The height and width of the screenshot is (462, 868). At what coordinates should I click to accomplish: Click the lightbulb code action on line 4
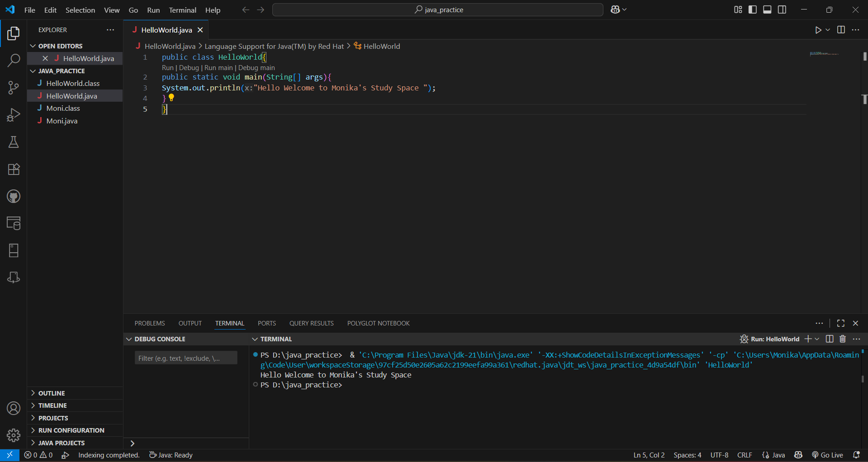tap(171, 98)
